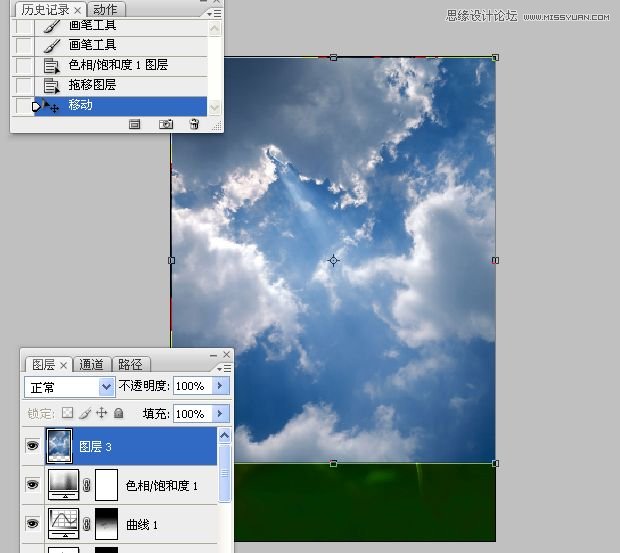Close the 历史记录 tab with its x
Screen dimensions: 620x553
78,10
